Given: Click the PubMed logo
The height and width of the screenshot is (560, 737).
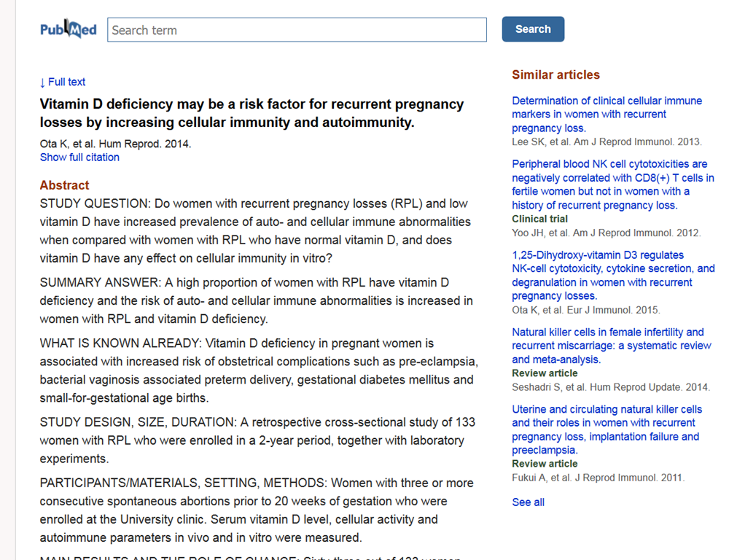Looking at the screenshot, I should click(x=68, y=29).
